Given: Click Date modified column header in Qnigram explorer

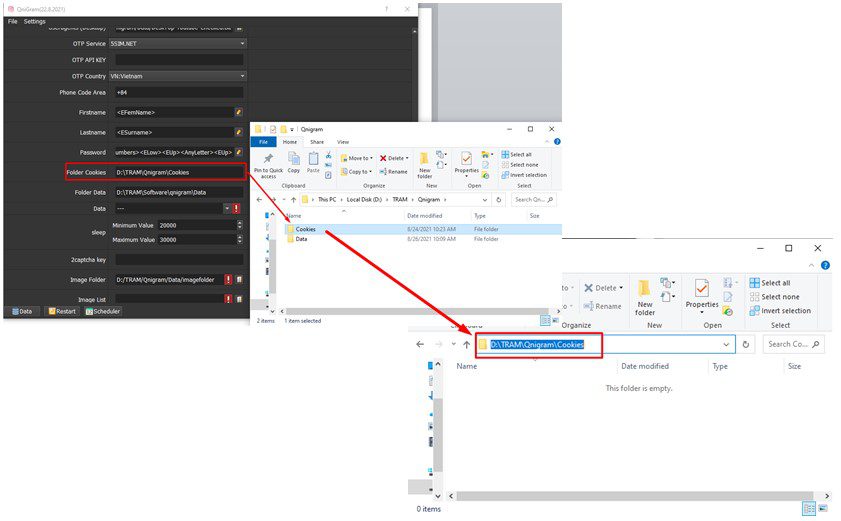Looking at the screenshot, I should coord(425,216).
